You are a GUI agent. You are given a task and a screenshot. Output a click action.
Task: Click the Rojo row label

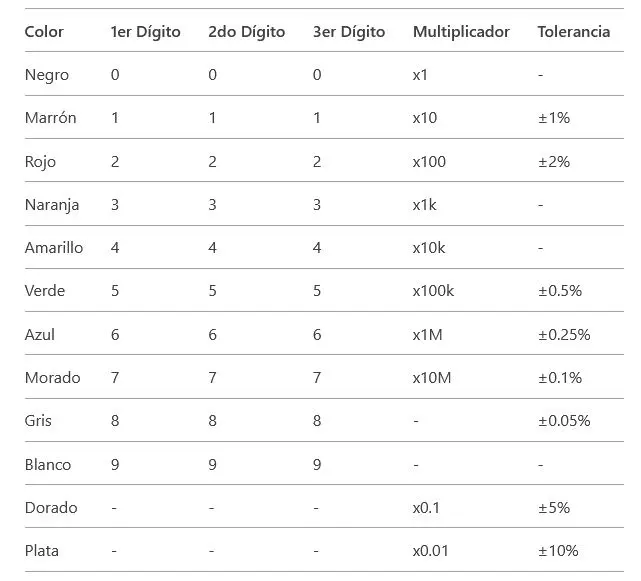point(40,162)
